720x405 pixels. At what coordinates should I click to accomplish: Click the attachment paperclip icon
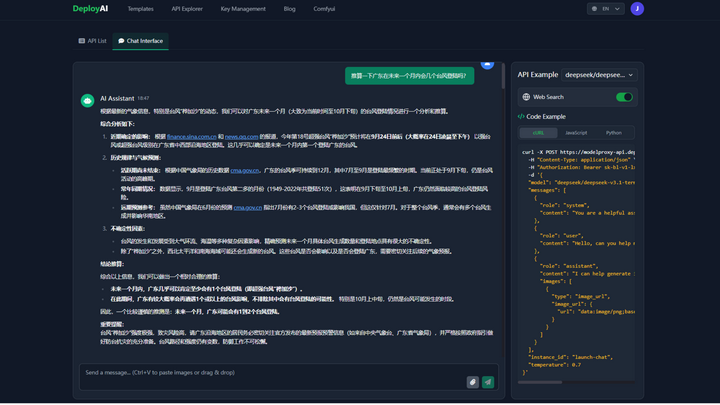point(472,382)
